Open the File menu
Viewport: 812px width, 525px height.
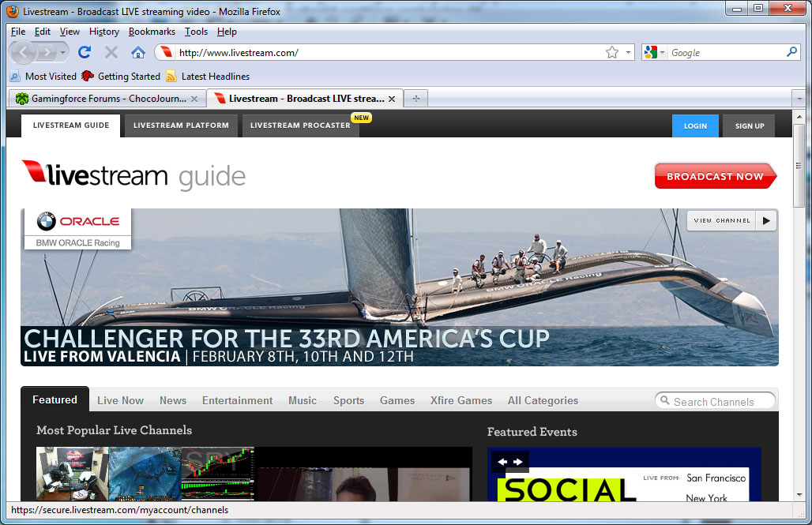18,32
